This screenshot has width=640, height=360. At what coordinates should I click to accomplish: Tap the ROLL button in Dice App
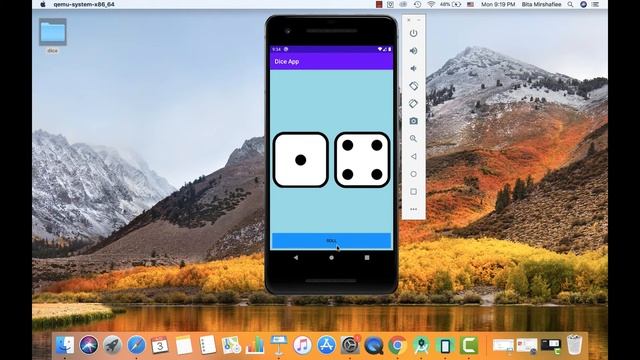click(331, 241)
